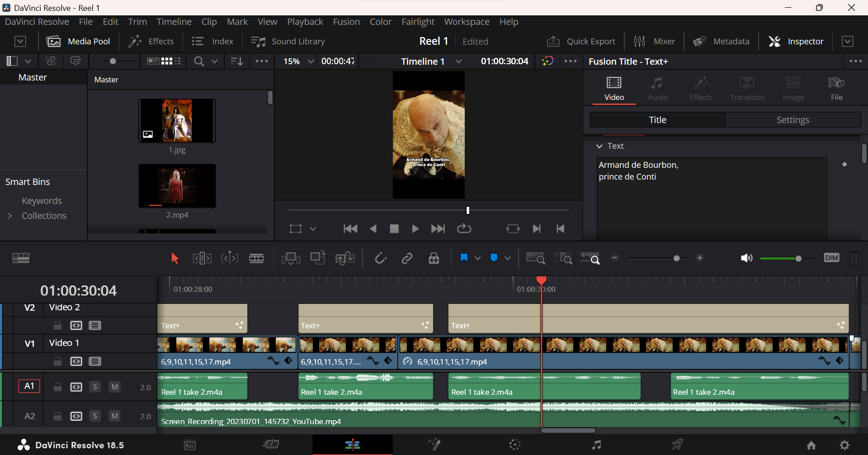Mute audio track A2

115,416
